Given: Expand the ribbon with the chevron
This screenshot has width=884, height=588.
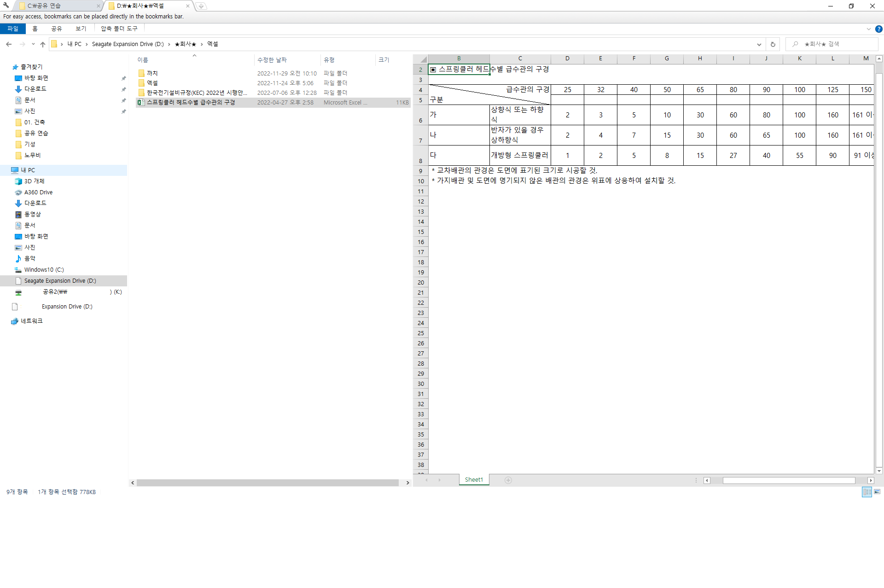Looking at the screenshot, I should pyautogui.click(x=868, y=29).
